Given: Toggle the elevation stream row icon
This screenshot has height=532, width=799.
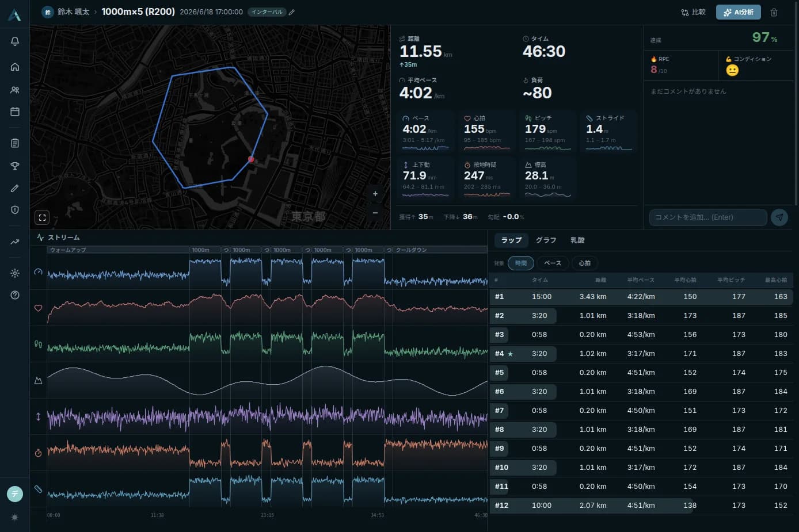Looking at the screenshot, I should point(39,380).
